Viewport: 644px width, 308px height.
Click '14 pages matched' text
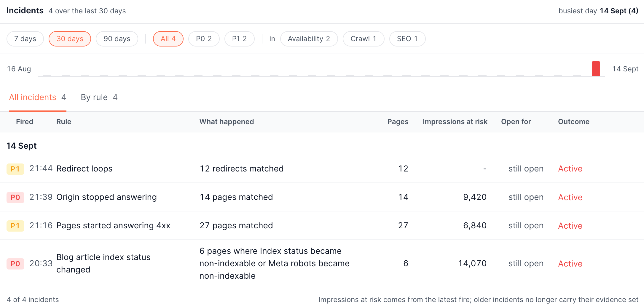[236, 197]
